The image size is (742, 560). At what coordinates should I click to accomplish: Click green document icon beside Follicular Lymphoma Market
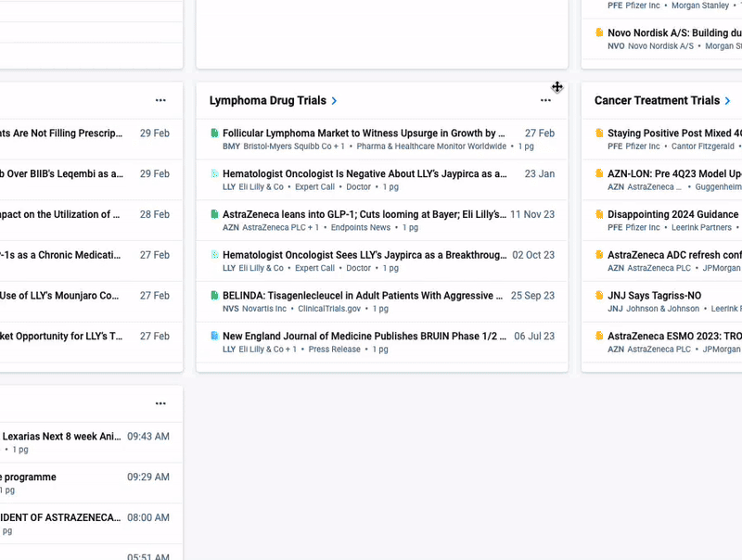tap(214, 134)
